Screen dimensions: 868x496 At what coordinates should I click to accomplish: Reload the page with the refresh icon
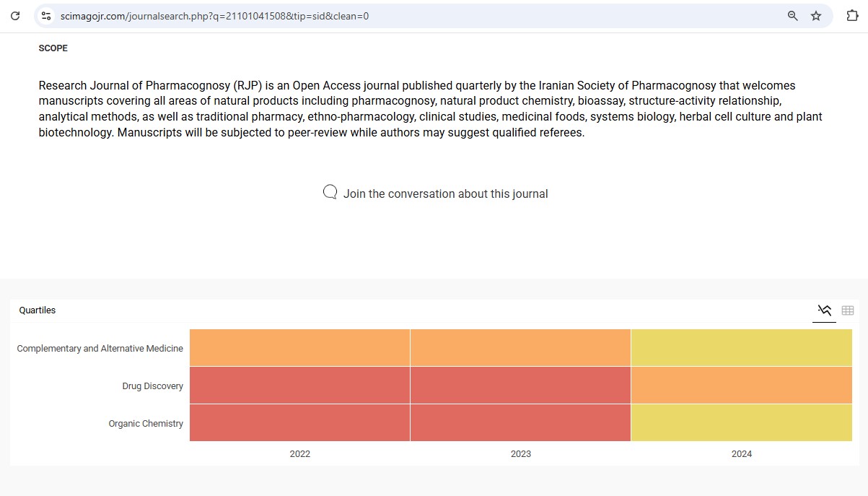[15, 16]
